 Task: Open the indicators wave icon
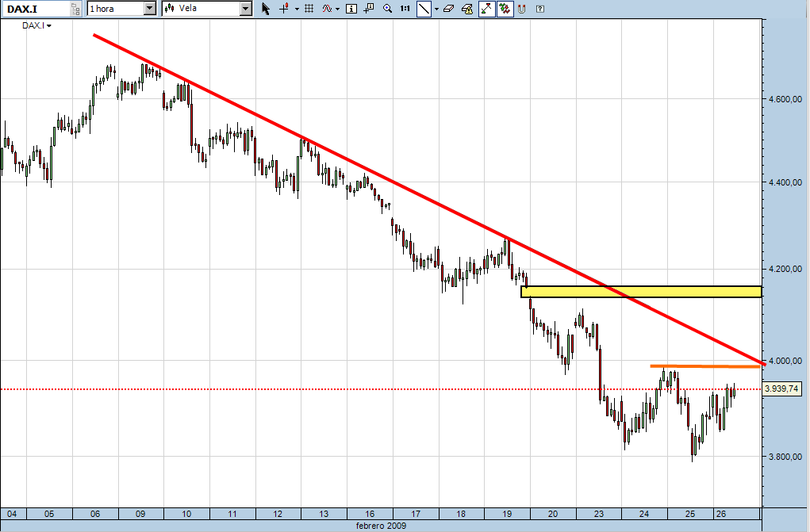[x=325, y=9]
